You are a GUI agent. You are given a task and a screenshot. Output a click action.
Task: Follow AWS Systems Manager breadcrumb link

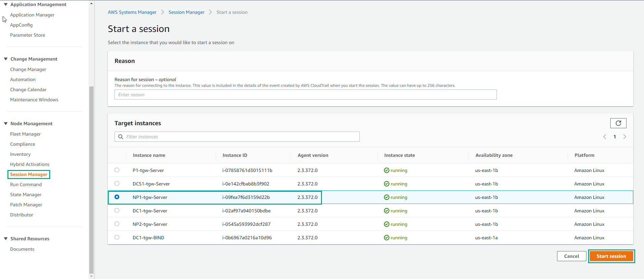132,12
